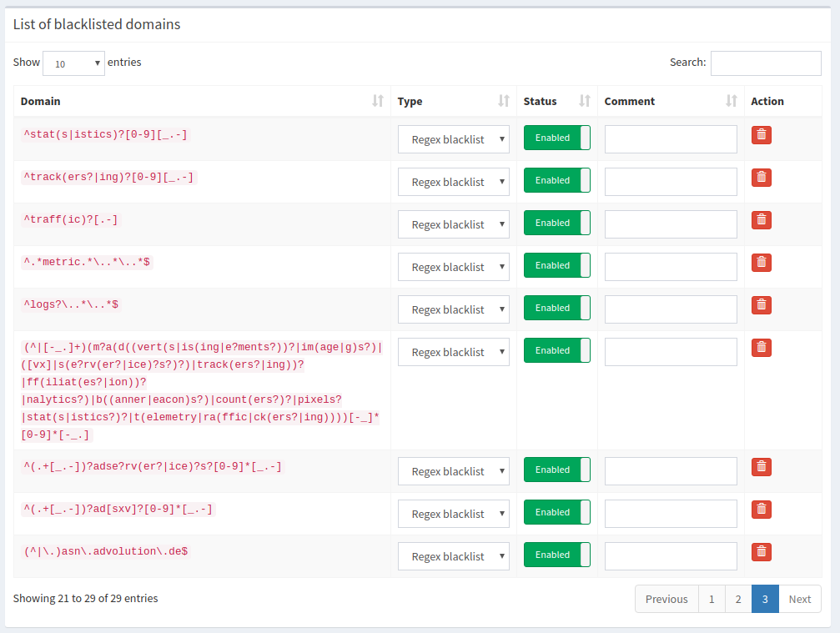Edit comment for ^stat(s|istics) row
The height and width of the screenshot is (633, 840).
671,139
